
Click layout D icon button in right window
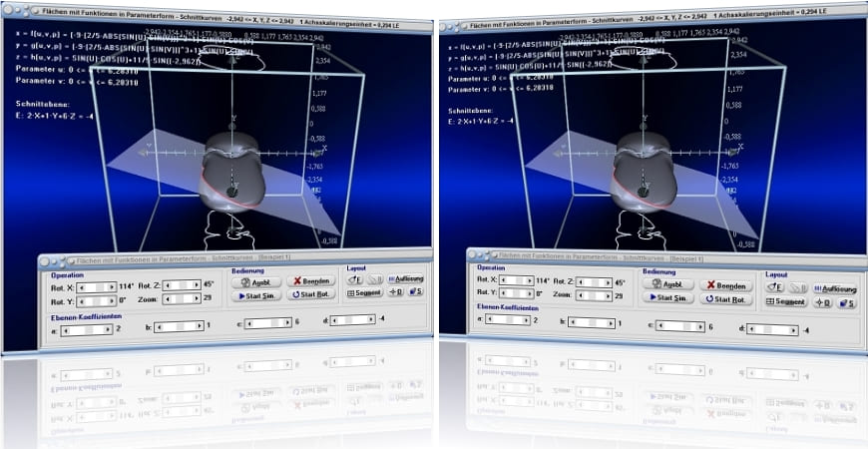[822, 303]
